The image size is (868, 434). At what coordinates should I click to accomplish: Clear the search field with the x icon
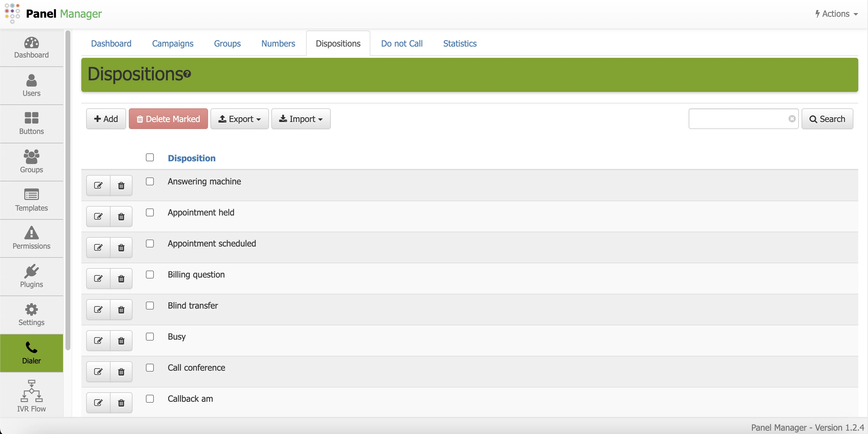[x=792, y=119]
